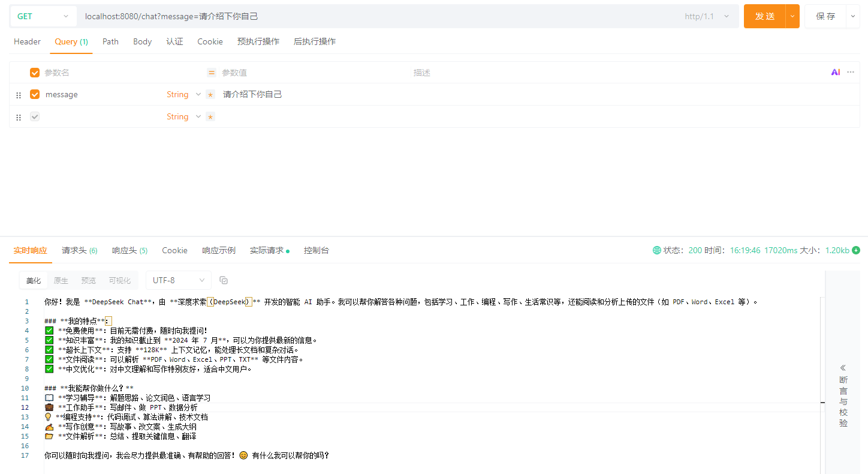Viewport: 868px width, 474px height.
Task: Click the drag handle of the empty row
Action: click(x=19, y=117)
